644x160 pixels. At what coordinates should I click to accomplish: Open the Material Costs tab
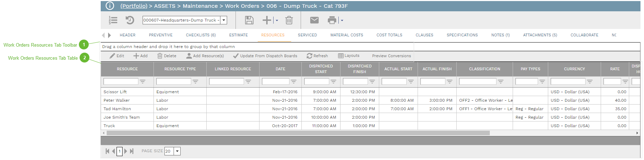click(x=346, y=35)
